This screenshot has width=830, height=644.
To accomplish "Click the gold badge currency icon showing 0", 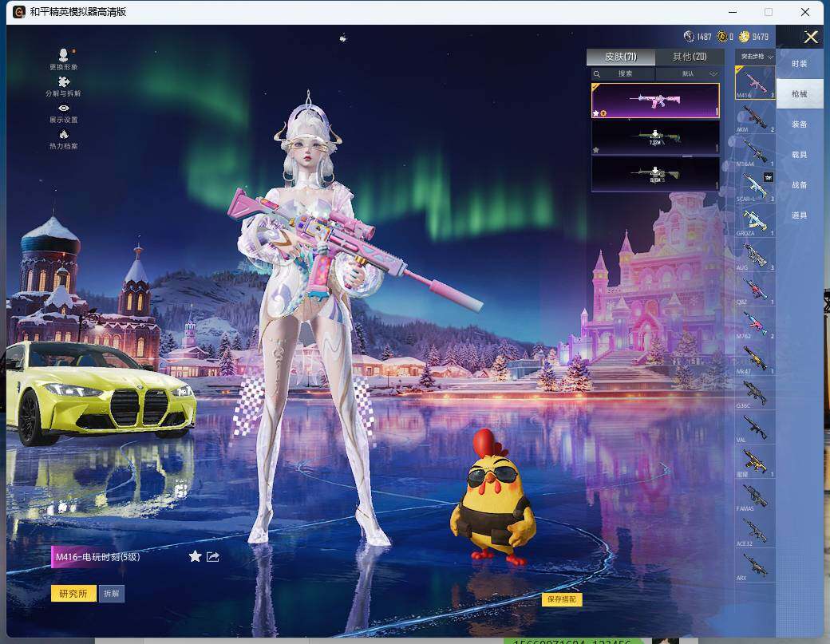I will pyautogui.click(x=722, y=37).
